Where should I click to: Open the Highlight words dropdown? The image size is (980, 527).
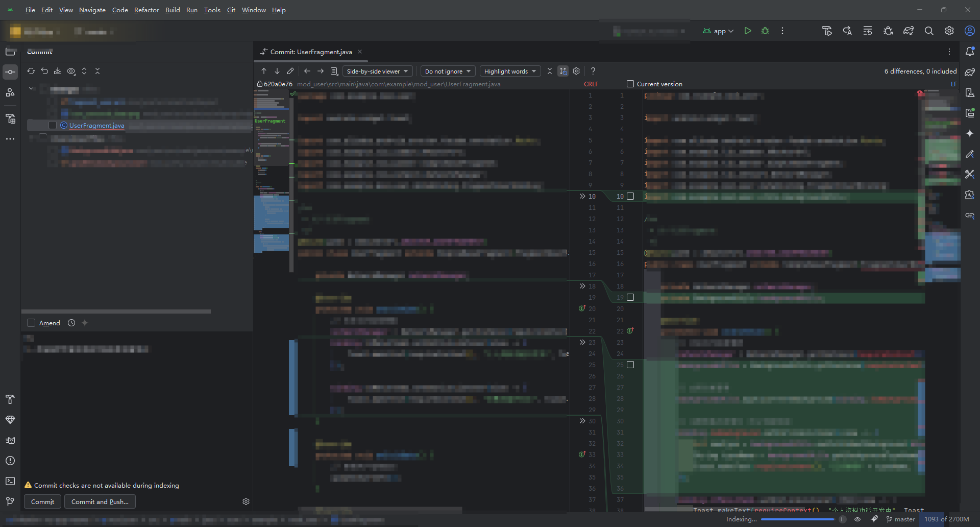pyautogui.click(x=509, y=71)
